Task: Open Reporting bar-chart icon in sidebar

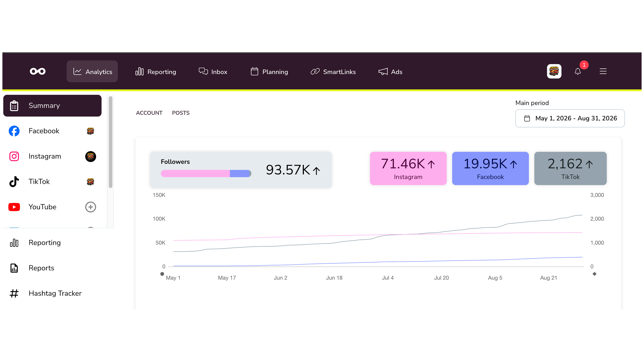Action: coord(14,243)
